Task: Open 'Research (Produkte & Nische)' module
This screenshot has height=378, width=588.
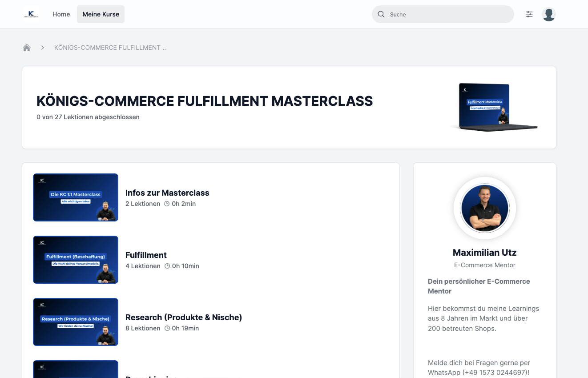Action: pyautogui.click(x=184, y=317)
